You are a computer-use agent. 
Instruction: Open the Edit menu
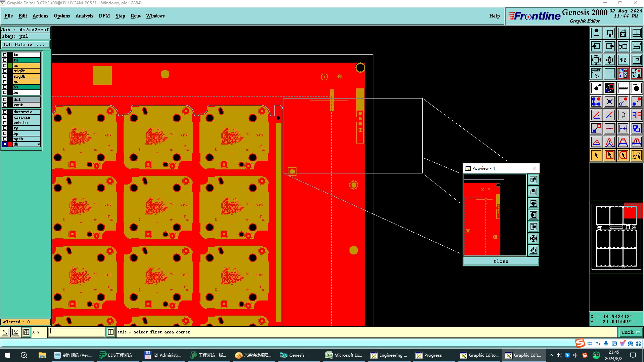coord(23,16)
